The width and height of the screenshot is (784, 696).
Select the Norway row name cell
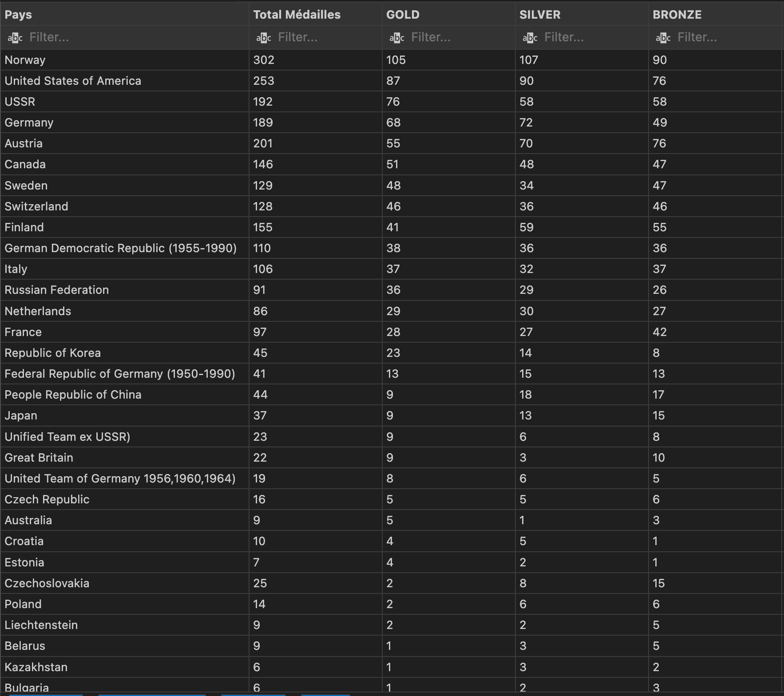pyautogui.click(x=124, y=60)
